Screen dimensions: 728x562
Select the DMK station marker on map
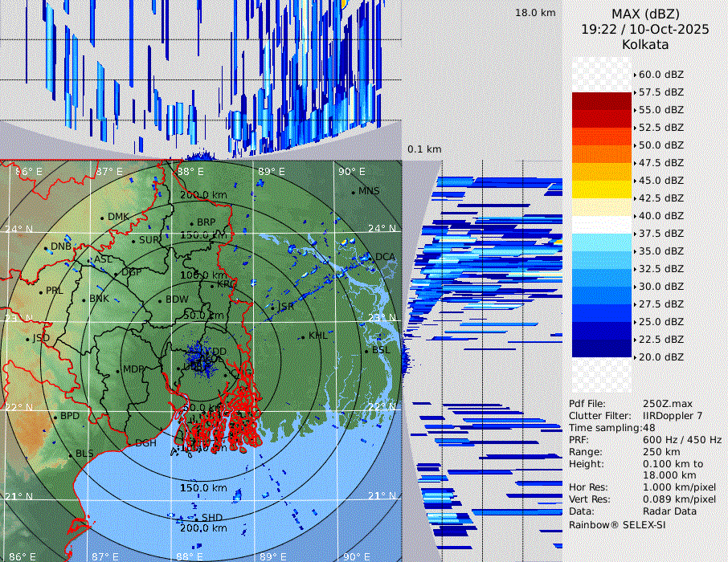click(103, 218)
